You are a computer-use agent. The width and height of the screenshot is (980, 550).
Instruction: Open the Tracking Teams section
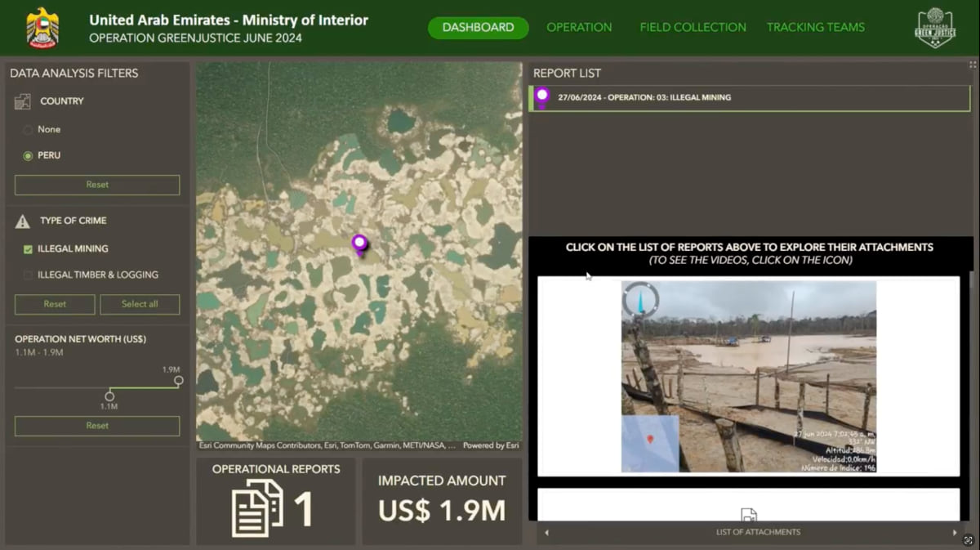click(x=816, y=27)
